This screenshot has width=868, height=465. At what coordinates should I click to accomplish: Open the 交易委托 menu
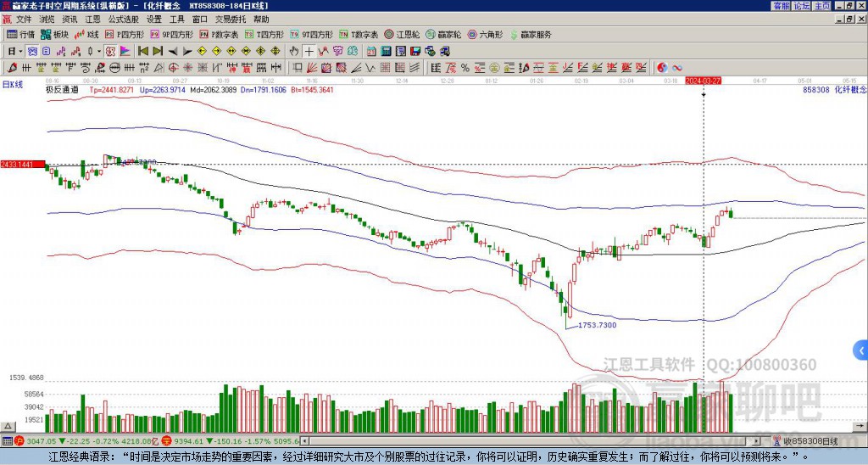(231, 20)
